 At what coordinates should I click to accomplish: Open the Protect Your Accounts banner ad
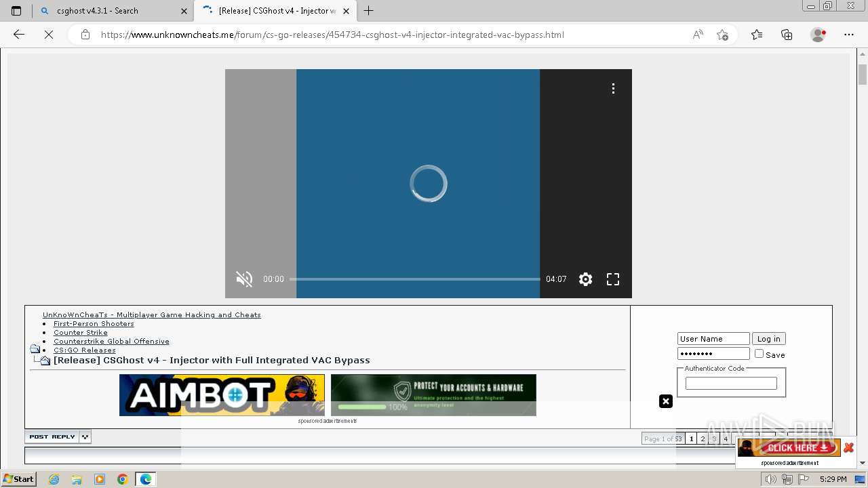pos(433,395)
